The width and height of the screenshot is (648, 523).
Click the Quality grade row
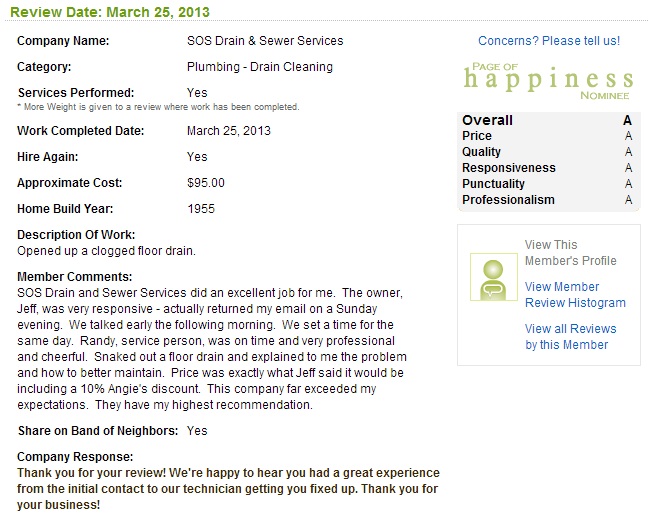[x=547, y=152]
